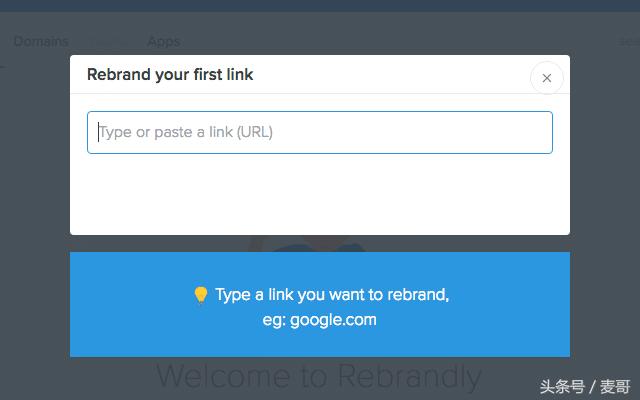The width and height of the screenshot is (640, 400).
Task: Close the Rebrand your first link dialog
Action: click(546, 78)
